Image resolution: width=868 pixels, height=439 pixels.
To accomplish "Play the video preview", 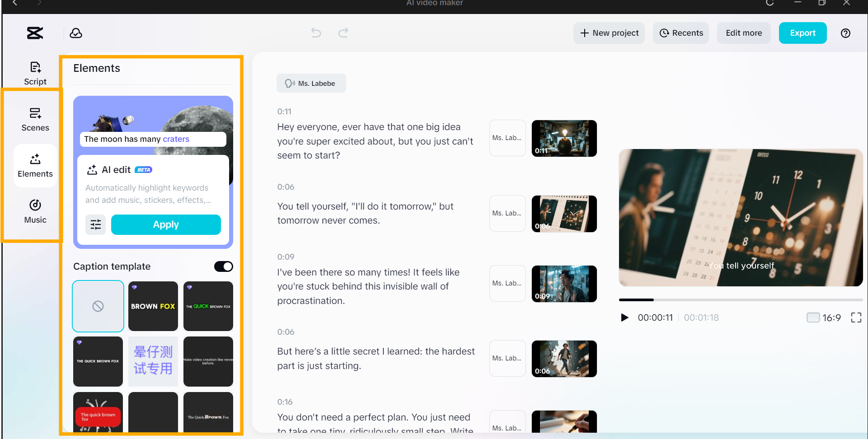I will click(x=624, y=318).
